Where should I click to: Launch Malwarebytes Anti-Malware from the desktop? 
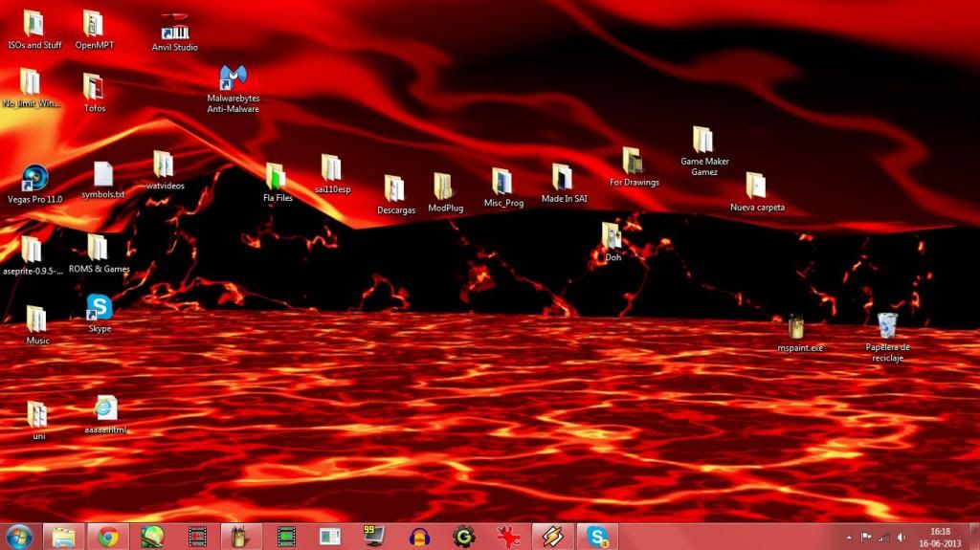233,79
